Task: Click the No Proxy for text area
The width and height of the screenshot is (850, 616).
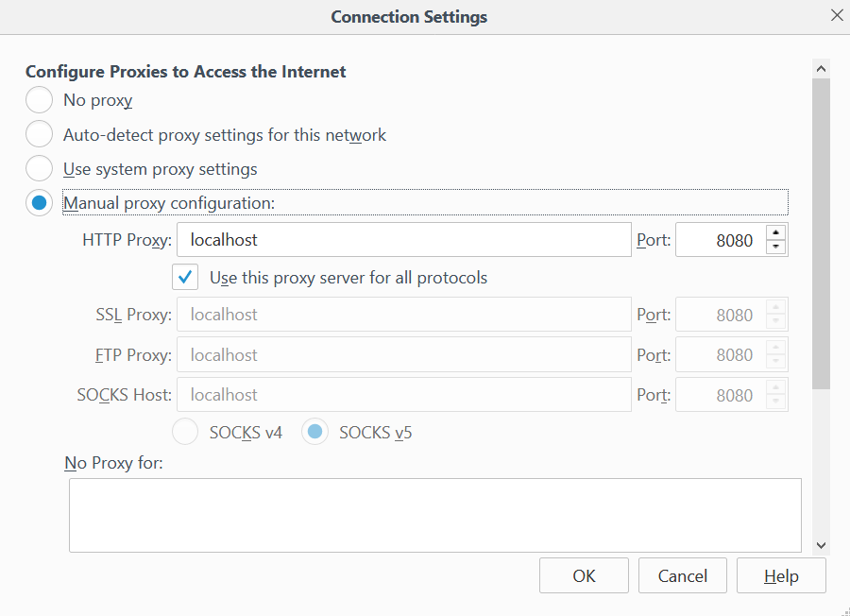Action: [x=434, y=515]
